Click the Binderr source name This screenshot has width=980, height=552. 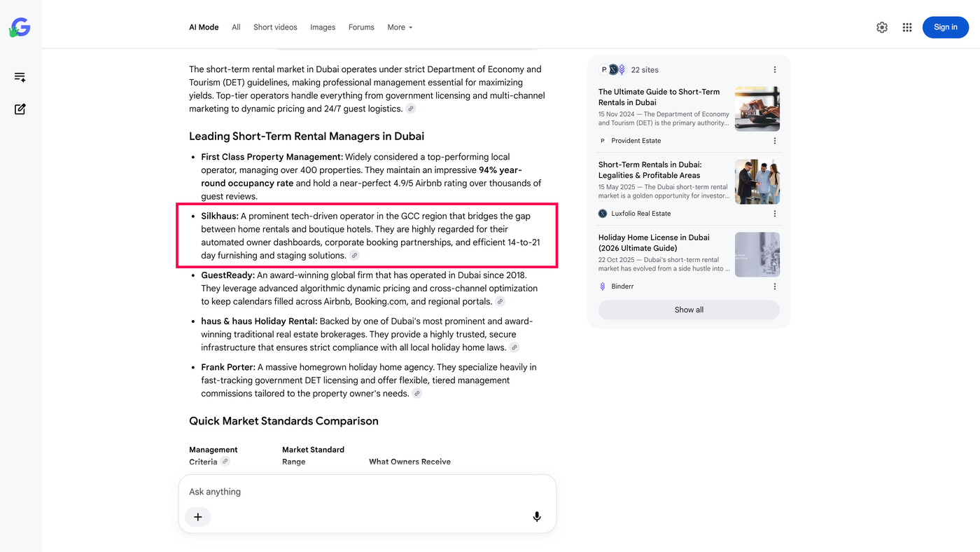point(622,287)
